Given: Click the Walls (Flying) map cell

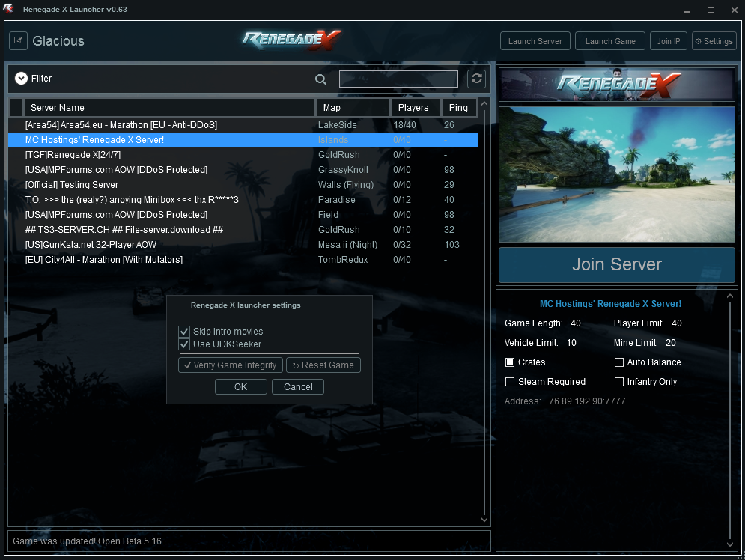Looking at the screenshot, I should click(346, 185).
